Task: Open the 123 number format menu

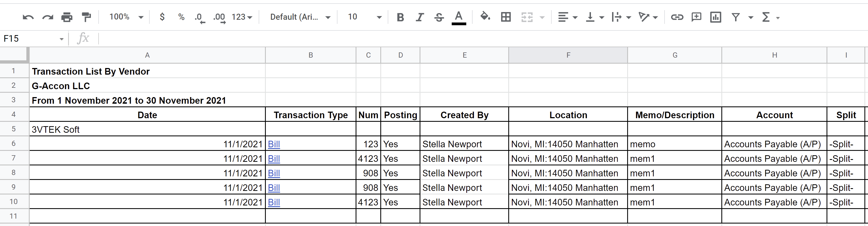Action: 242,17
